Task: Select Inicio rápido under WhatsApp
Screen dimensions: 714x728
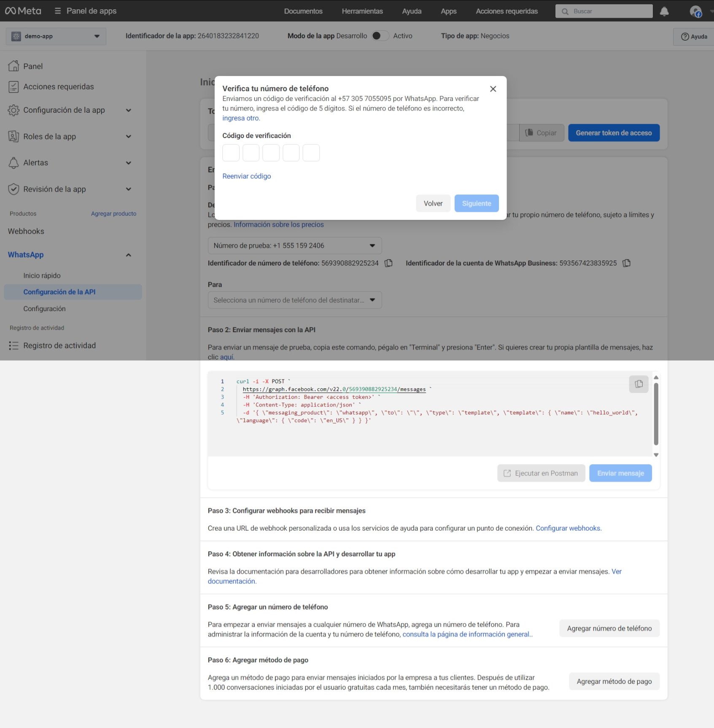Action: pyautogui.click(x=42, y=276)
